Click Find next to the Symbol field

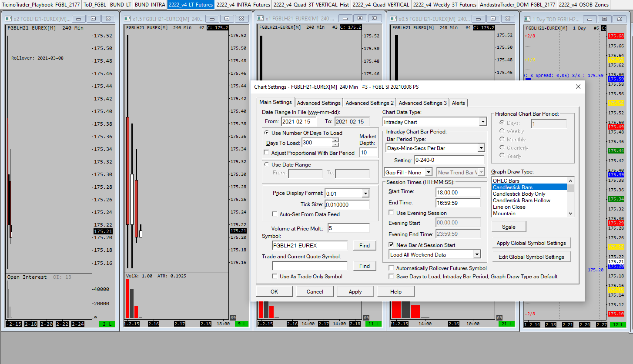coord(364,246)
